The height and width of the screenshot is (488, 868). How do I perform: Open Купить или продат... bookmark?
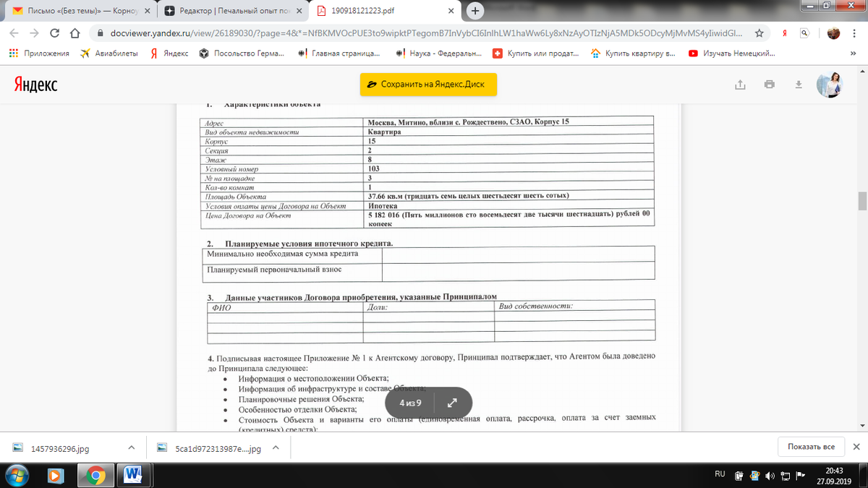[x=537, y=53]
